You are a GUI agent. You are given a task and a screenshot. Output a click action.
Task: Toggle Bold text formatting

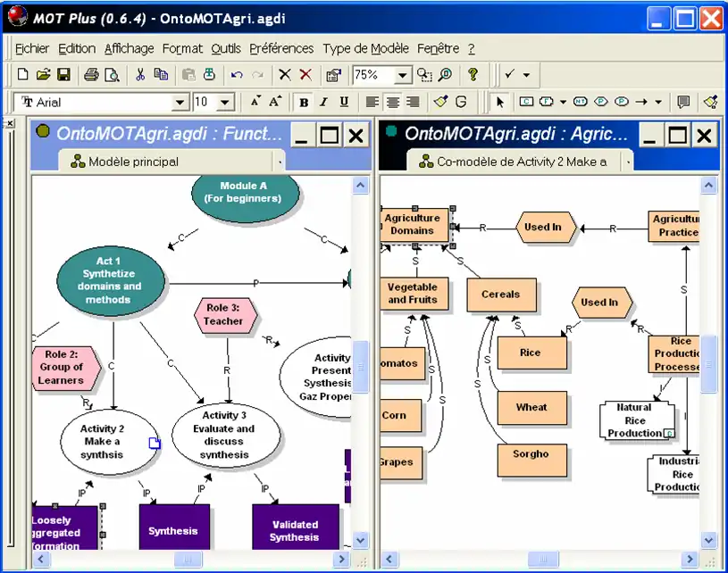point(304,102)
